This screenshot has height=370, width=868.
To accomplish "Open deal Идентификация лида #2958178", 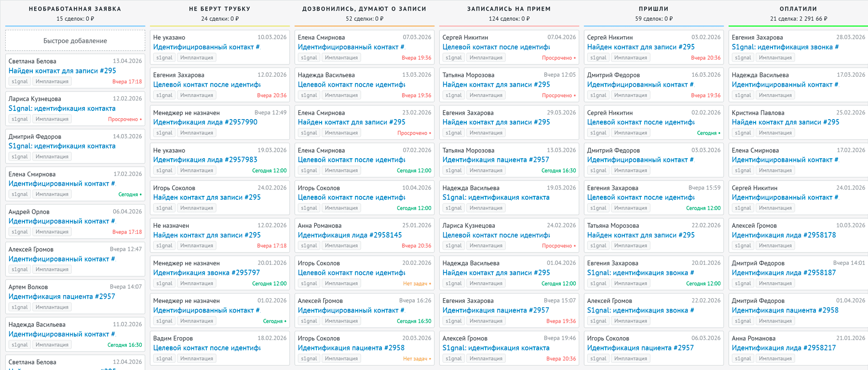I will 784,235.
